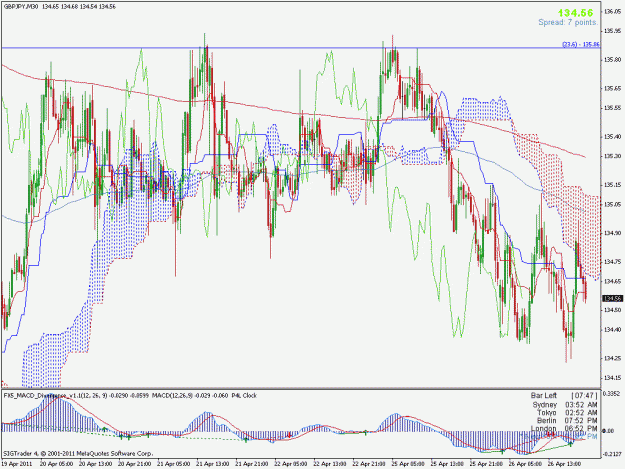
Task: Click the 134.90 price axis label
Action: click(613, 233)
